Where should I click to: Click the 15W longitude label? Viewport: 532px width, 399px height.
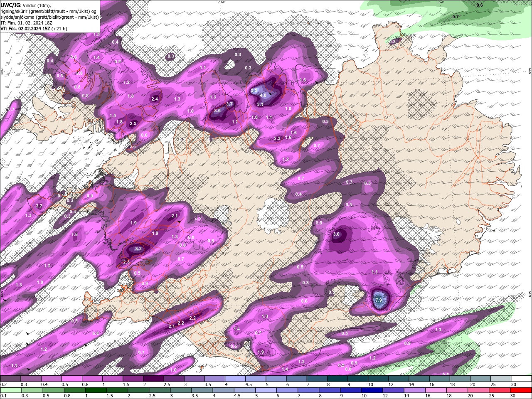pos(440,2)
